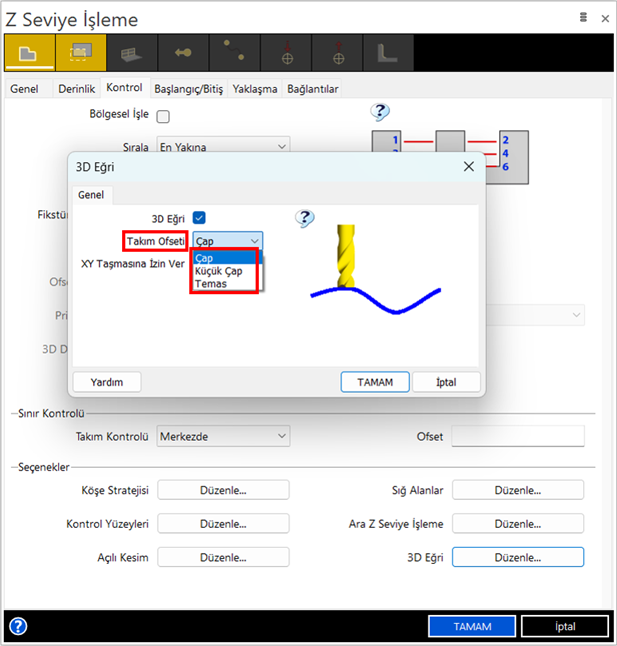Toggle the Bölgesel İşle checkbox
The image size is (617, 646).
163,117
